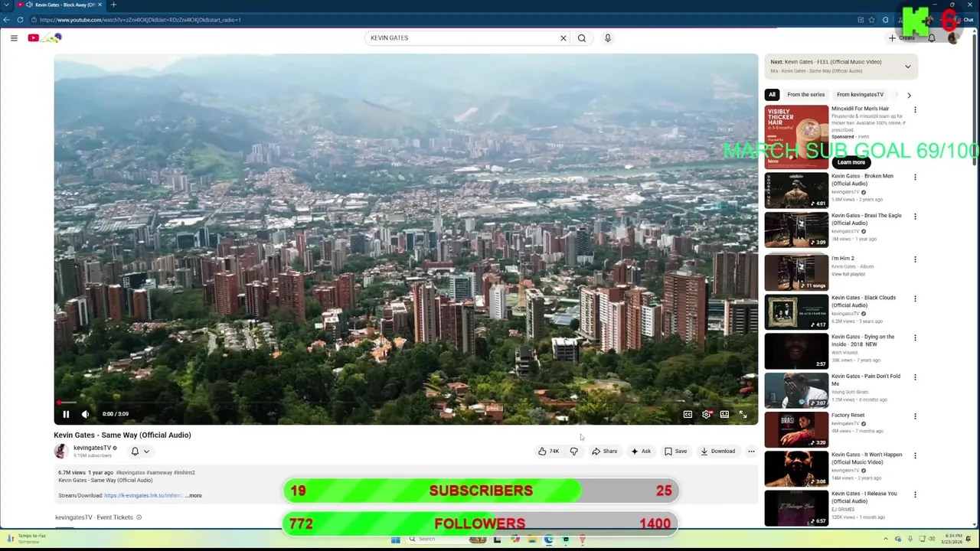Select the From kevingatesTV chip

point(860,95)
